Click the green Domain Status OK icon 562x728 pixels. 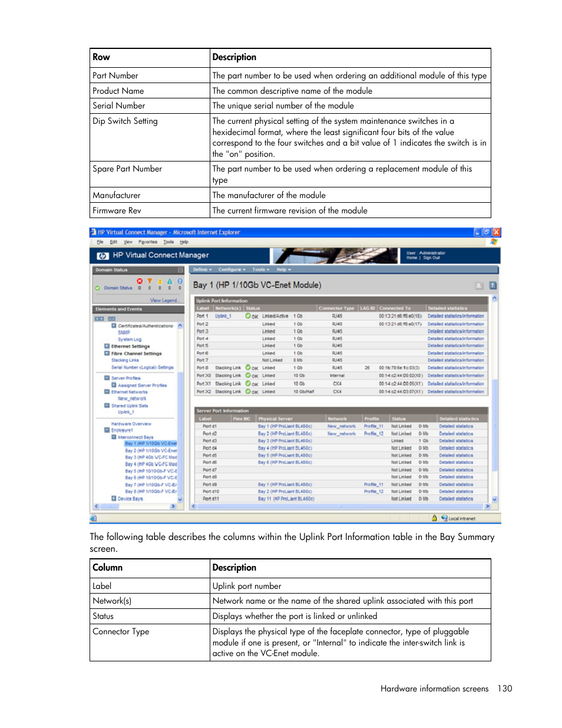98,288
